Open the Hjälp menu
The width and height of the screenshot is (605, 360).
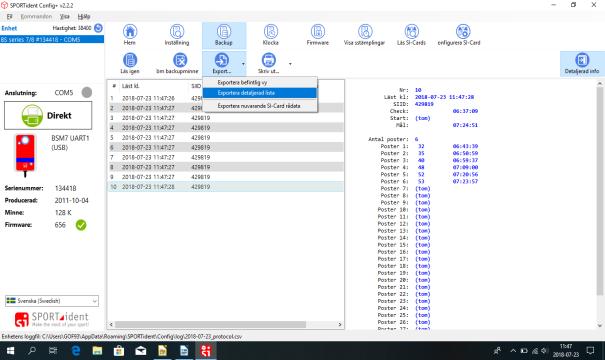84,16
